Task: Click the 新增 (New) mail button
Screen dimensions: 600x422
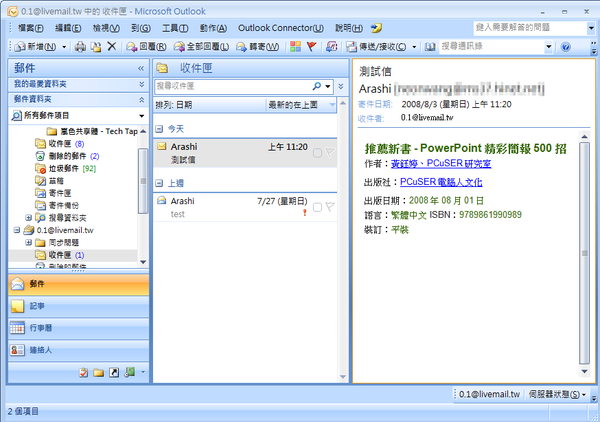Action: tap(35, 47)
